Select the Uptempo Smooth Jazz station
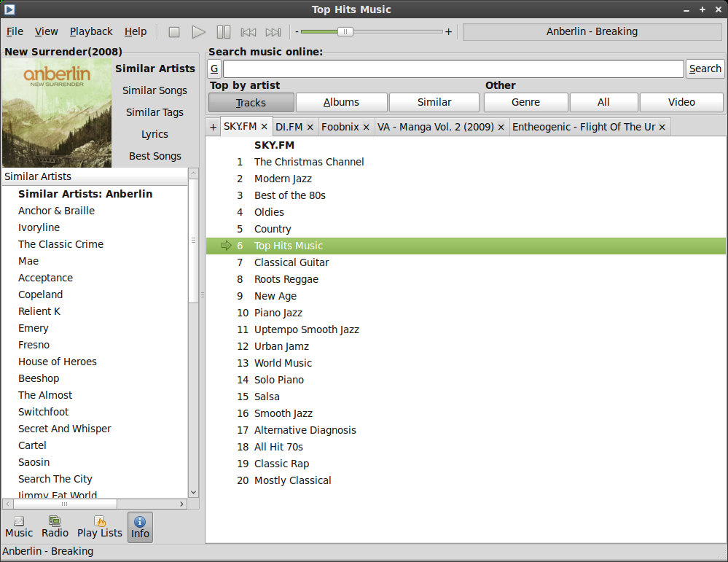This screenshot has height=562, width=728. (466, 329)
